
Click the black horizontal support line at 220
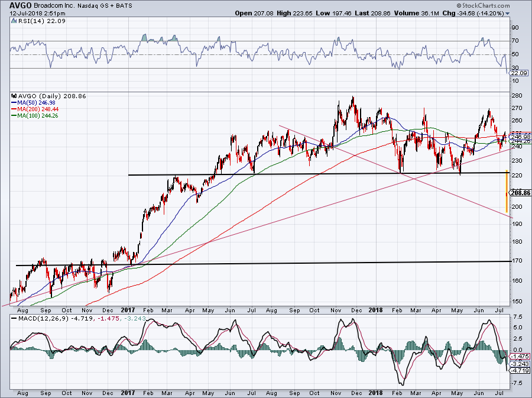(319, 174)
